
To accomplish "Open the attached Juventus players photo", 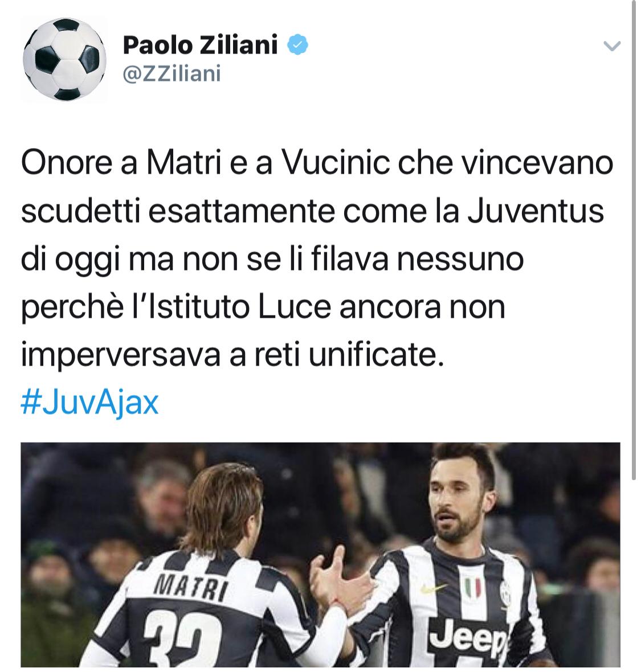I will click(x=320, y=555).
